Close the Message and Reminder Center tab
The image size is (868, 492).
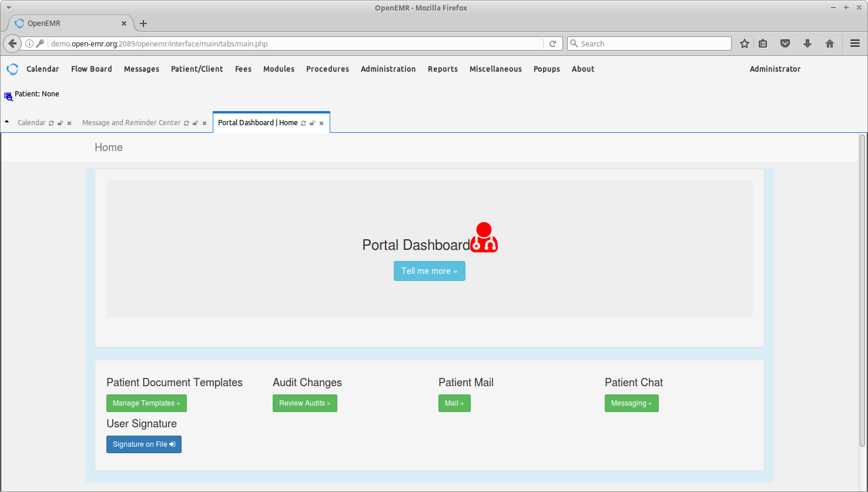coord(205,123)
